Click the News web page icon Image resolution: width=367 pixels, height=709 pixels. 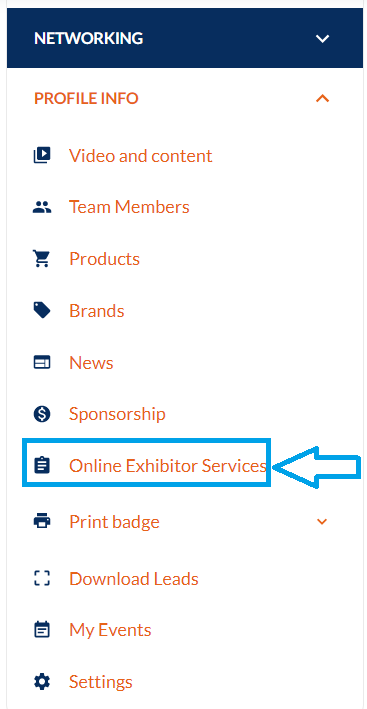pyautogui.click(x=42, y=363)
